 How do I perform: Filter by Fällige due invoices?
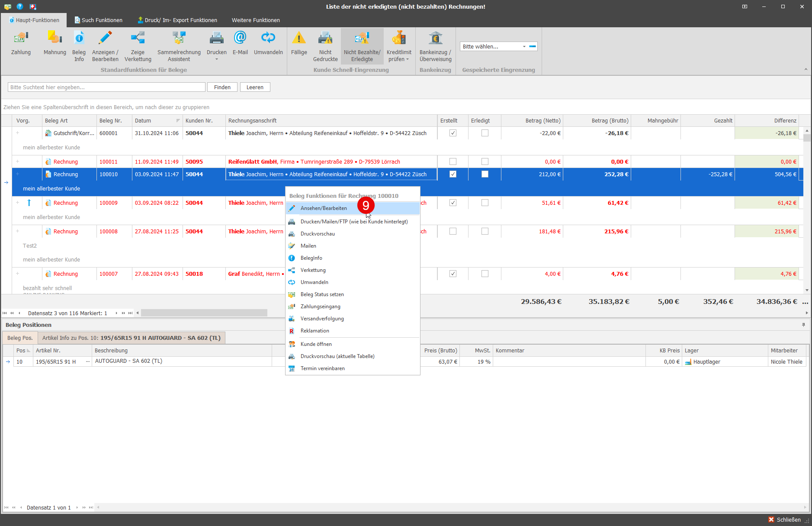click(299, 43)
